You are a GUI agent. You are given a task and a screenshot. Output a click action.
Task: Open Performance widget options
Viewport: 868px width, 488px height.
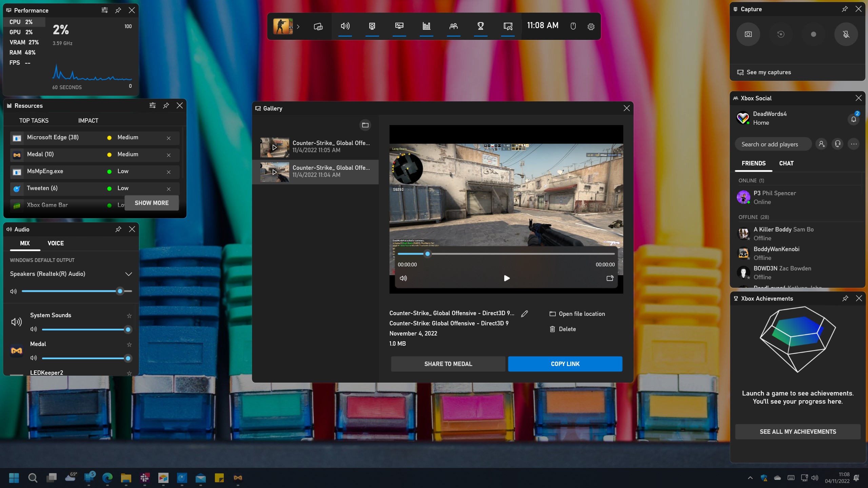[x=104, y=10]
